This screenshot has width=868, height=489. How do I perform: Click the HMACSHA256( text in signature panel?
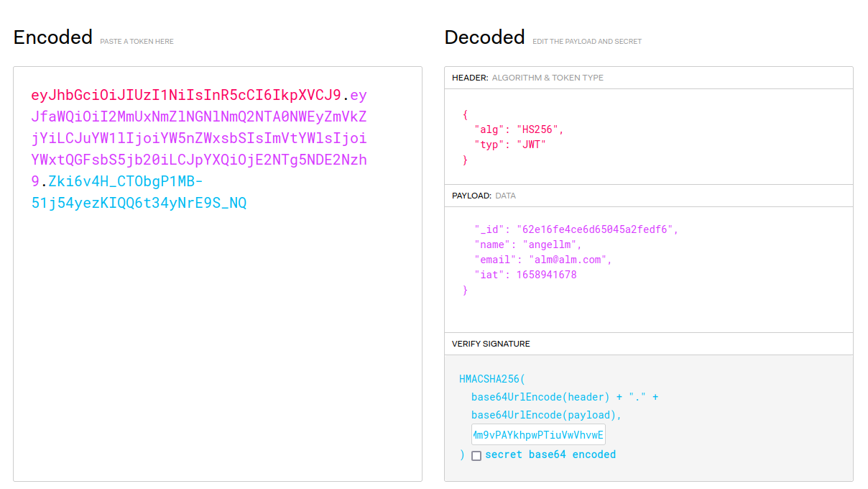click(492, 379)
